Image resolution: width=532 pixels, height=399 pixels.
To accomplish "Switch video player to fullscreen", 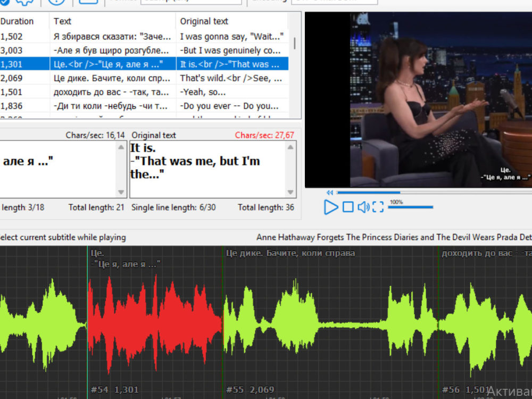I will 378,207.
